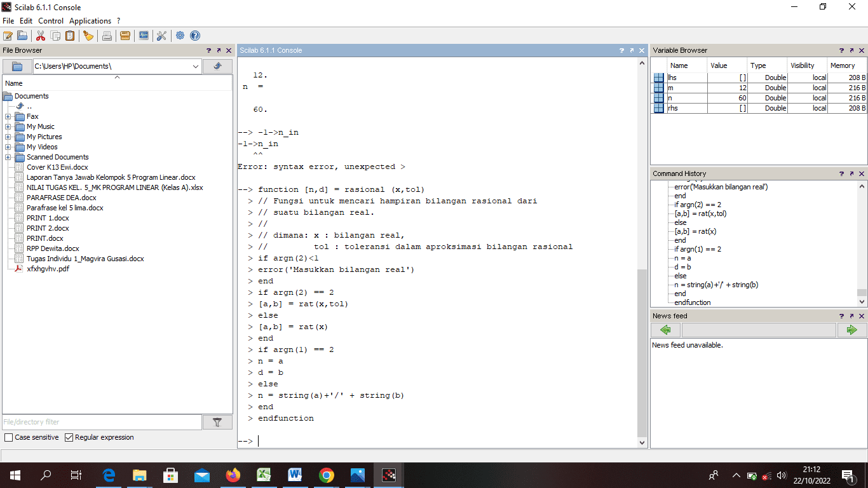Clear the console with the broom icon

(88, 36)
